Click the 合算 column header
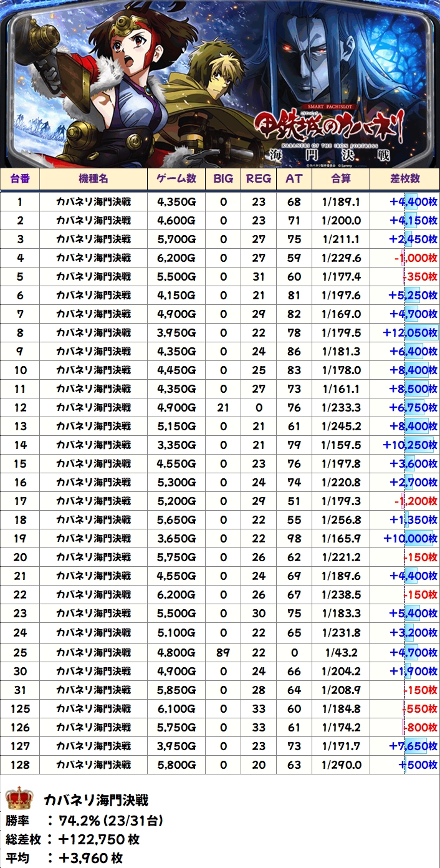 [x=341, y=178]
